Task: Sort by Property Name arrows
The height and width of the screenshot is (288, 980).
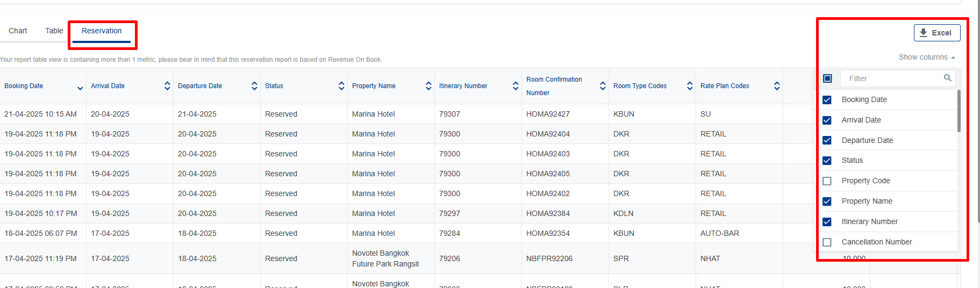Action: pos(428,86)
